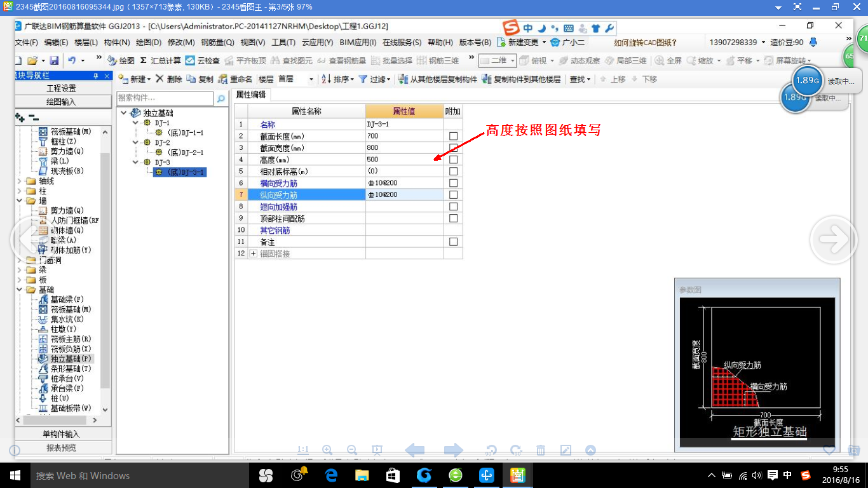Click the Undo arrow icon
Image resolution: width=868 pixels, height=488 pixels.
pyautogui.click(x=72, y=60)
